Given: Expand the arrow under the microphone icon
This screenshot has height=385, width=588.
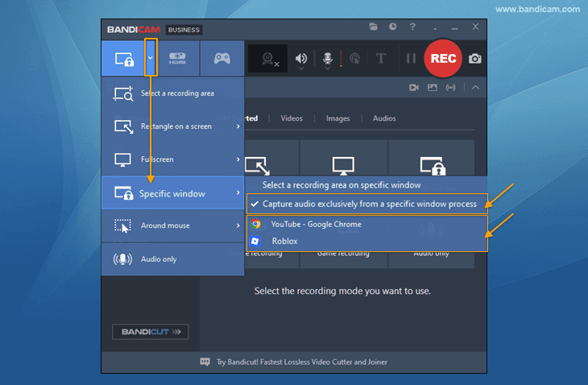Looking at the screenshot, I should coord(327,68).
